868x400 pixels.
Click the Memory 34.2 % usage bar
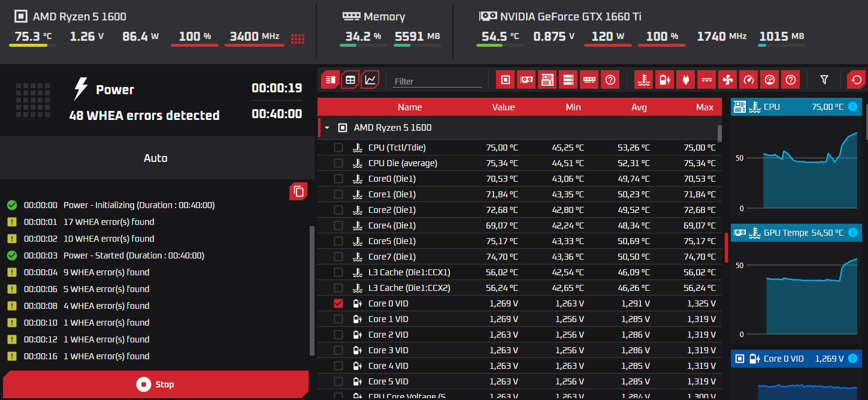364,45
